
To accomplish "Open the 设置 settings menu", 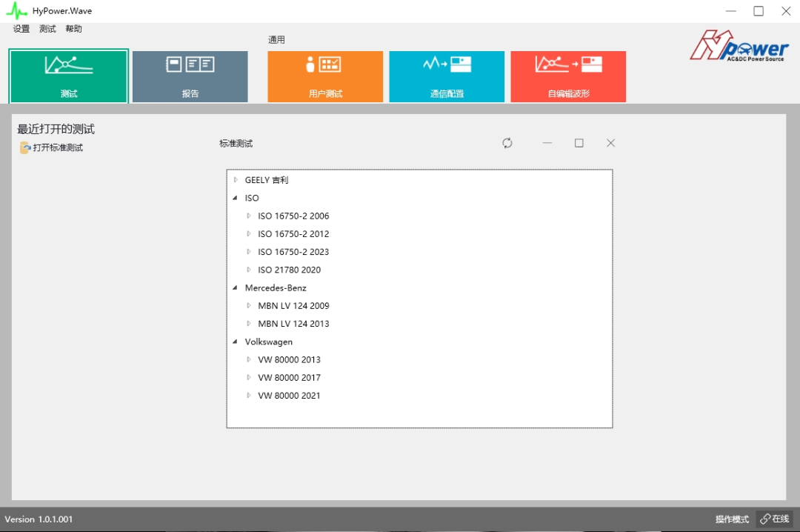I will click(21, 29).
